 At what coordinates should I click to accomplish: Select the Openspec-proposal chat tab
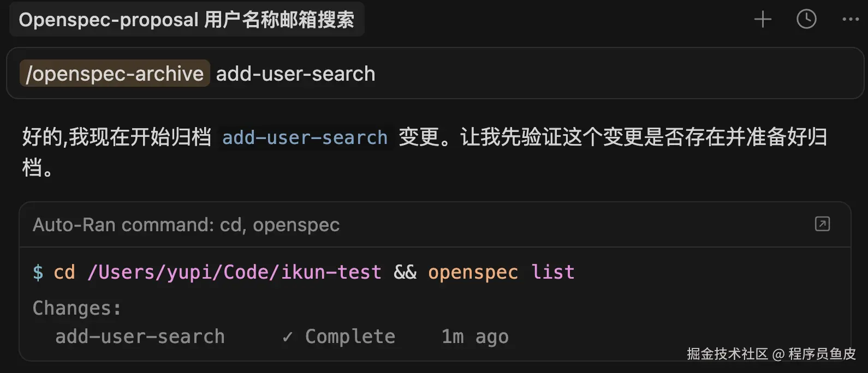tap(187, 20)
